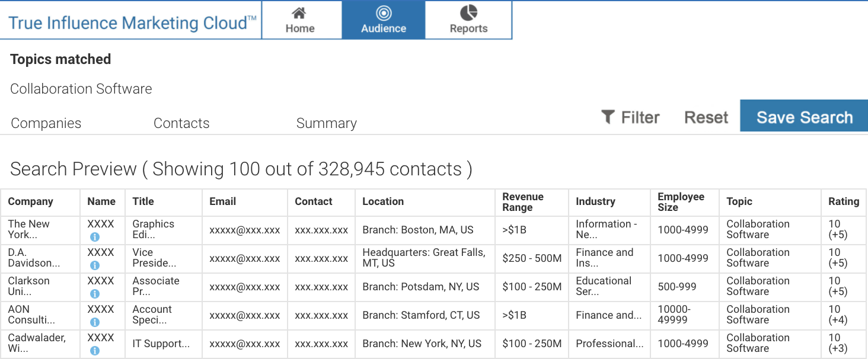Switch to the Companies tab
The image size is (868, 359).
[x=46, y=123]
